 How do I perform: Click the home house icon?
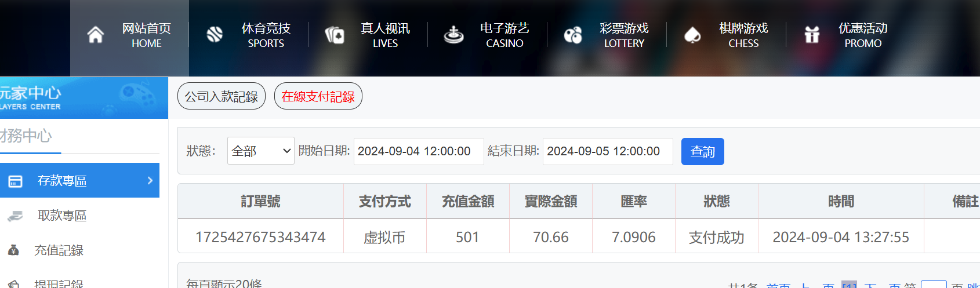[x=96, y=35]
